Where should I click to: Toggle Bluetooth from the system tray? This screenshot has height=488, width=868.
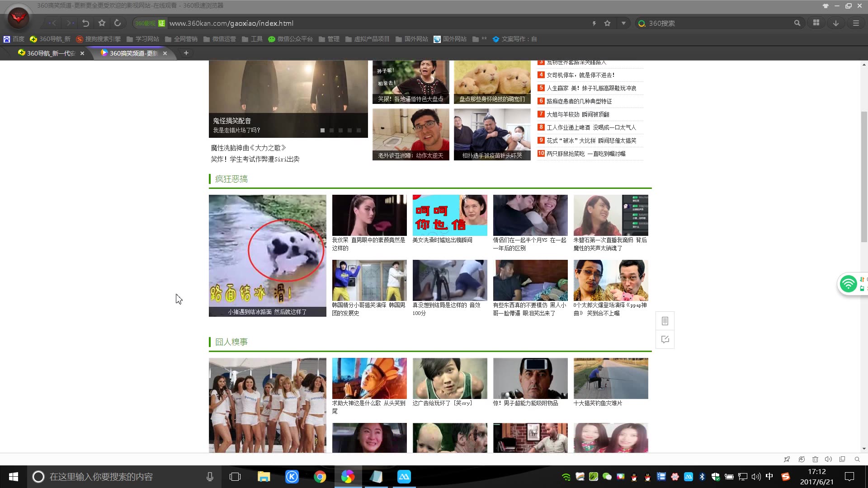(x=702, y=477)
